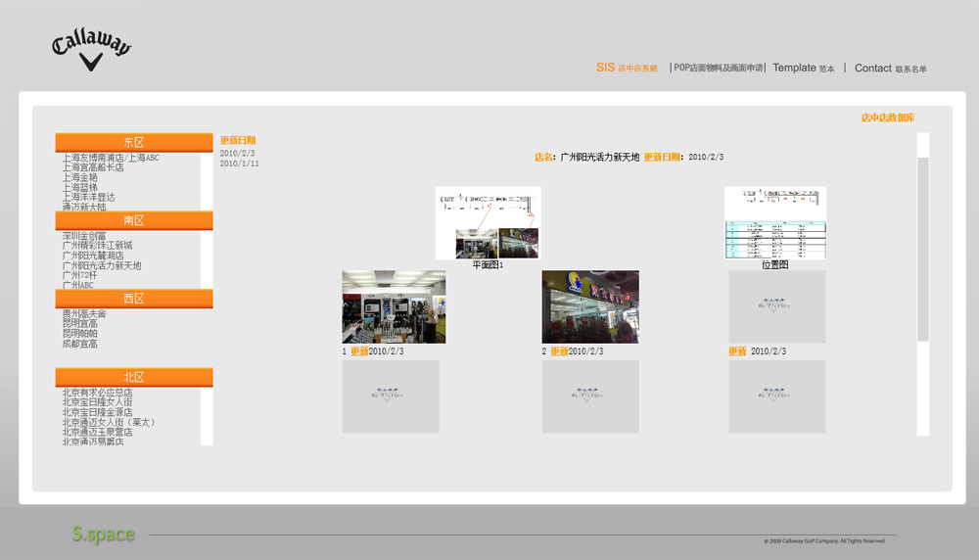
Task: Select store 北京有求必应总店
Action: (x=97, y=393)
